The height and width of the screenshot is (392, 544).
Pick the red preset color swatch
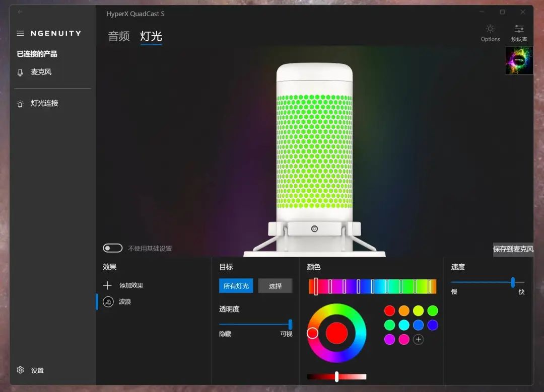click(389, 310)
